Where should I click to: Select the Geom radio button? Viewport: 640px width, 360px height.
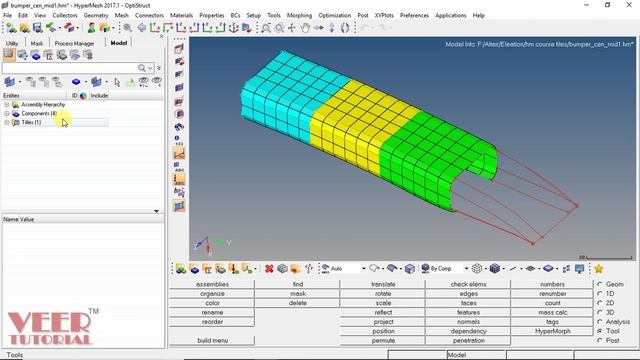[x=600, y=284]
